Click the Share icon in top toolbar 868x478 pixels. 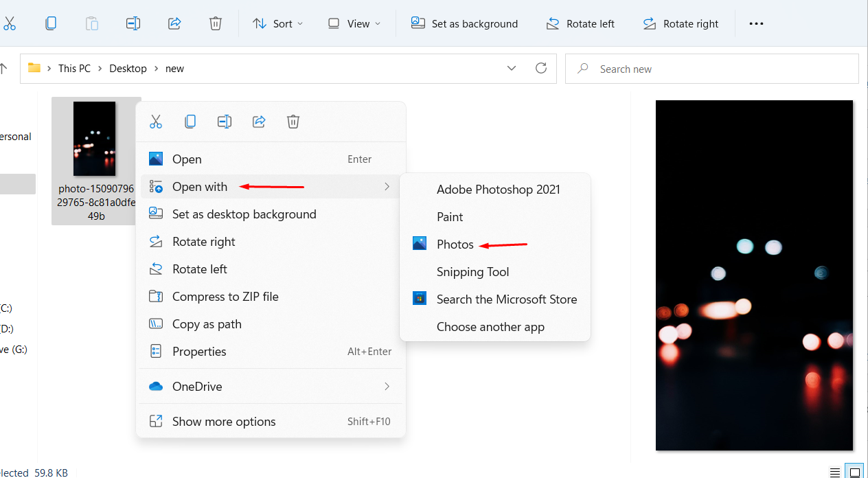(x=174, y=23)
